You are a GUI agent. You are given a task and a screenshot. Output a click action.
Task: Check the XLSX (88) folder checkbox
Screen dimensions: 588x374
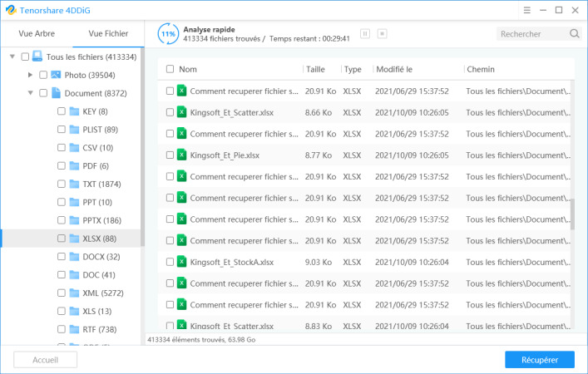[61, 239]
